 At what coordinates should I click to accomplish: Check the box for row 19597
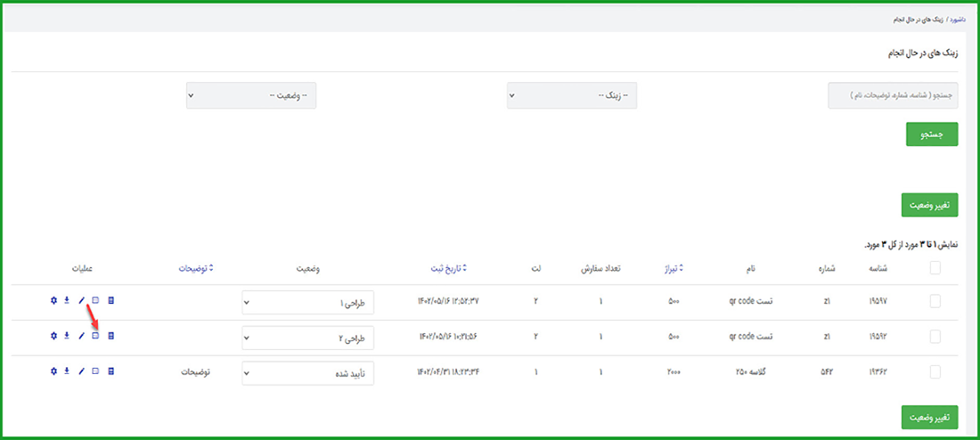pyautogui.click(x=935, y=301)
